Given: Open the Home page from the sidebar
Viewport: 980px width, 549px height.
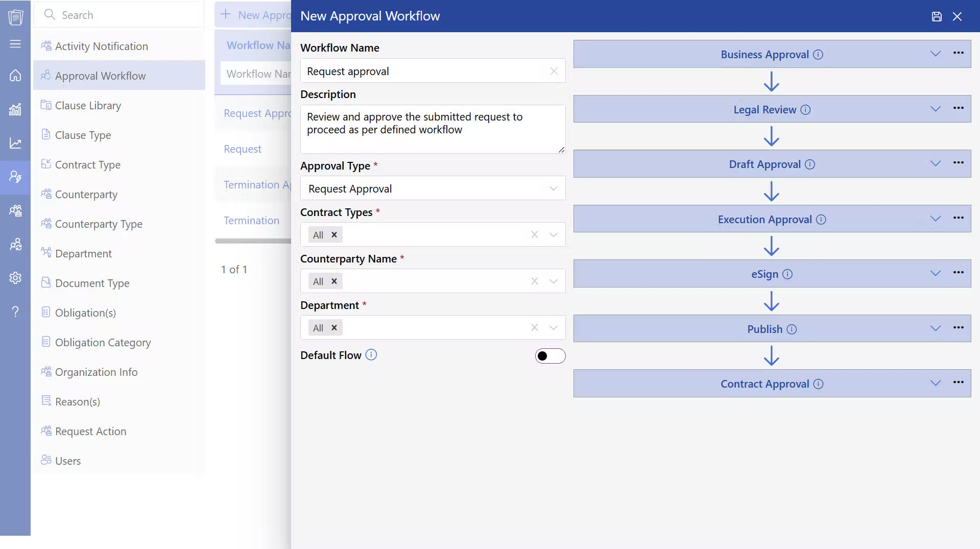Looking at the screenshot, I should [x=15, y=75].
